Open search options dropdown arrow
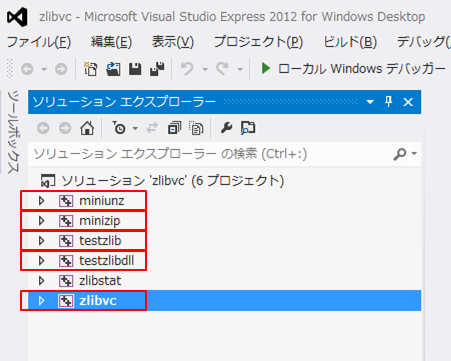Viewport: 451px width, 361px height. [414, 154]
